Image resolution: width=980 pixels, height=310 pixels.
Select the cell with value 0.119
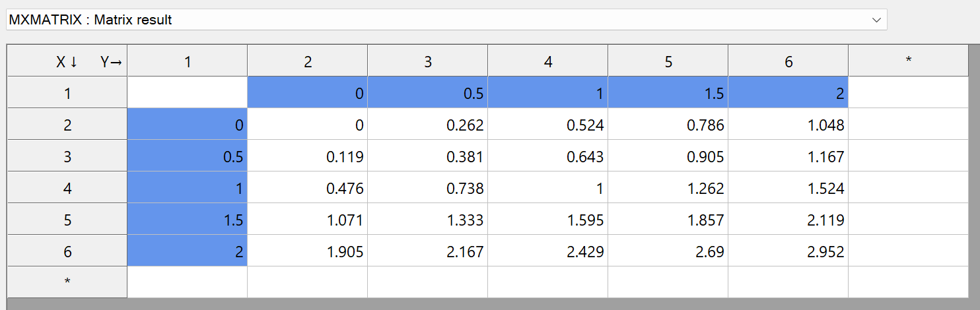(x=308, y=156)
